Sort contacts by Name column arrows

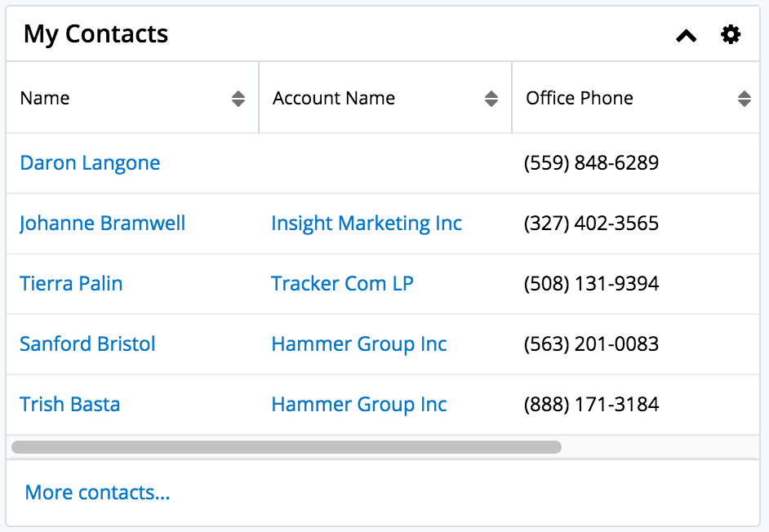click(x=238, y=99)
